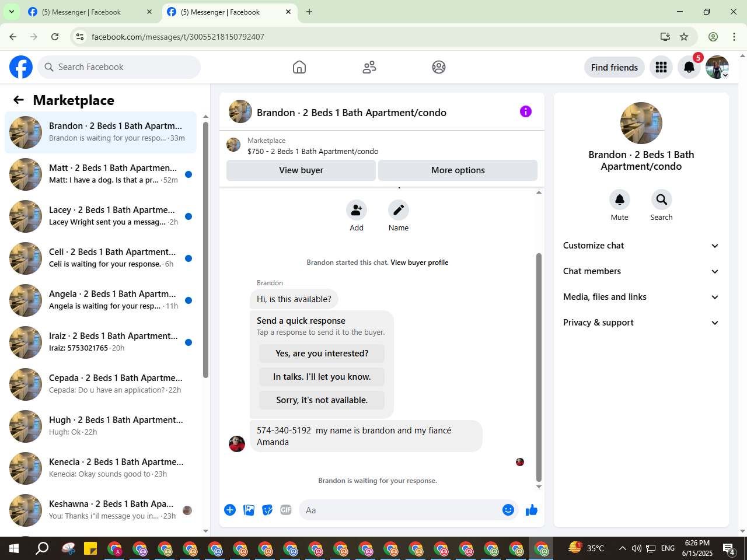Open Celi's apartment conversation

point(101,258)
